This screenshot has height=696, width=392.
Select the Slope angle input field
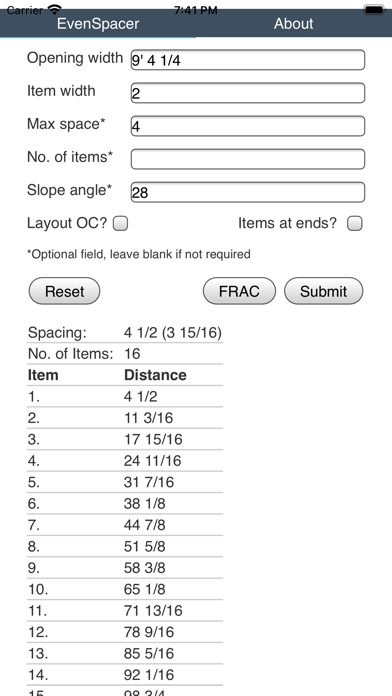pos(248,192)
